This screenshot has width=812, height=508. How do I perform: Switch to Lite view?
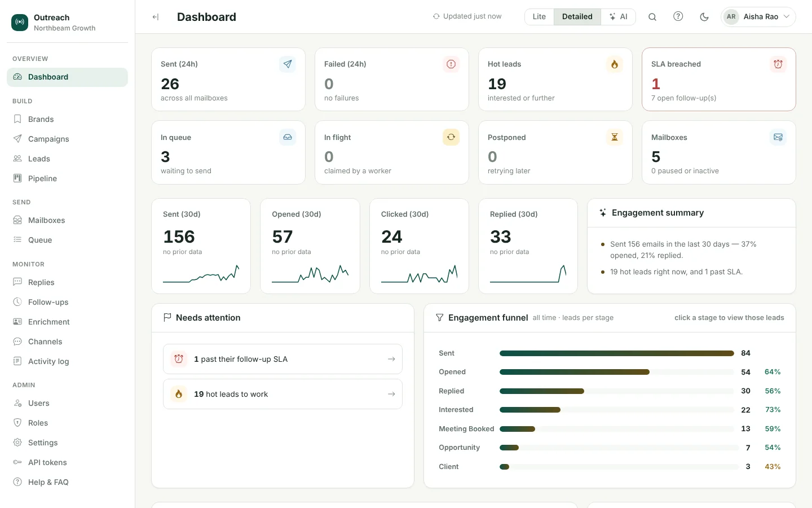pyautogui.click(x=539, y=17)
